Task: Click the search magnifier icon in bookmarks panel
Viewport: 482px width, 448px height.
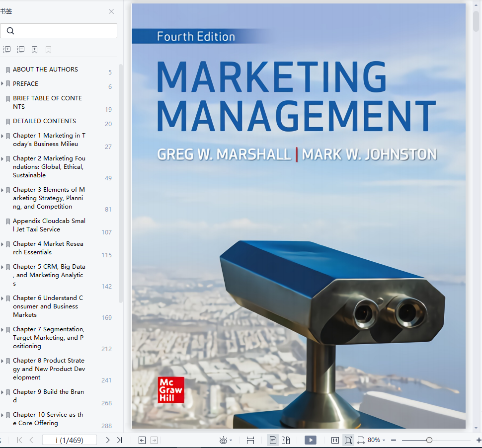Action: [10, 31]
